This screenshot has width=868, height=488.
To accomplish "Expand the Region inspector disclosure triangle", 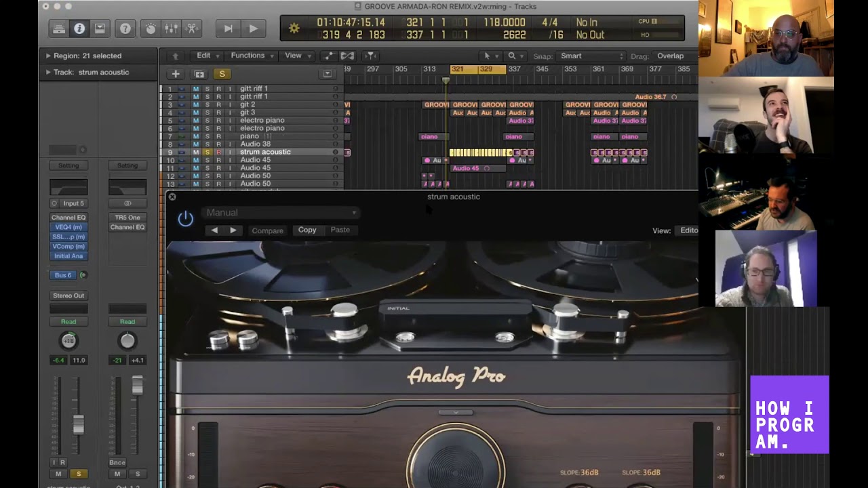I will point(47,56).
